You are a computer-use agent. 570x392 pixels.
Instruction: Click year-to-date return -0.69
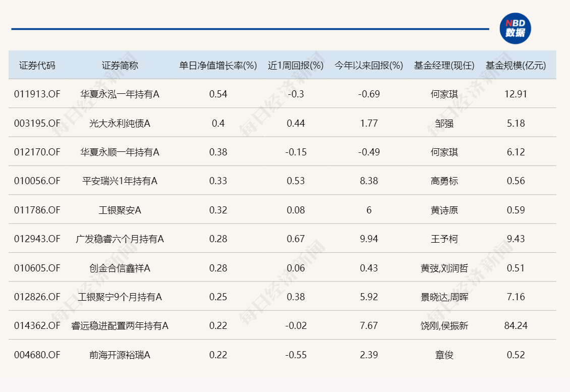[x=369, y=94]
